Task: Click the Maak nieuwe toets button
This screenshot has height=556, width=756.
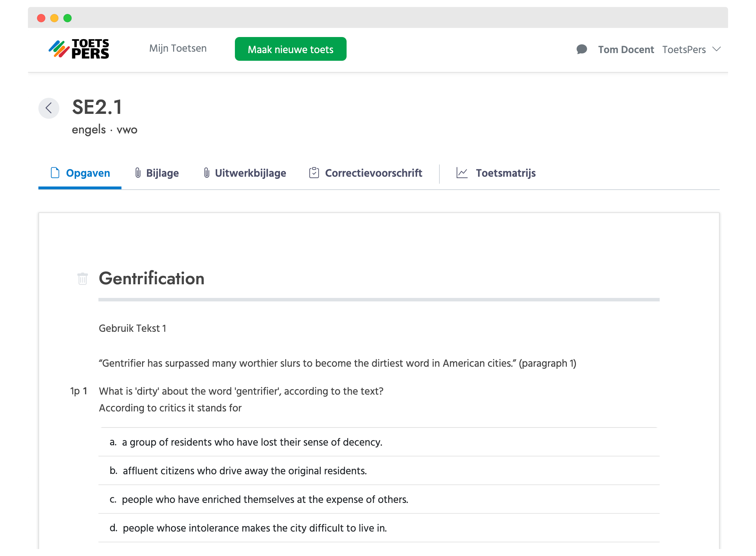Action: (x=290, y=49)
